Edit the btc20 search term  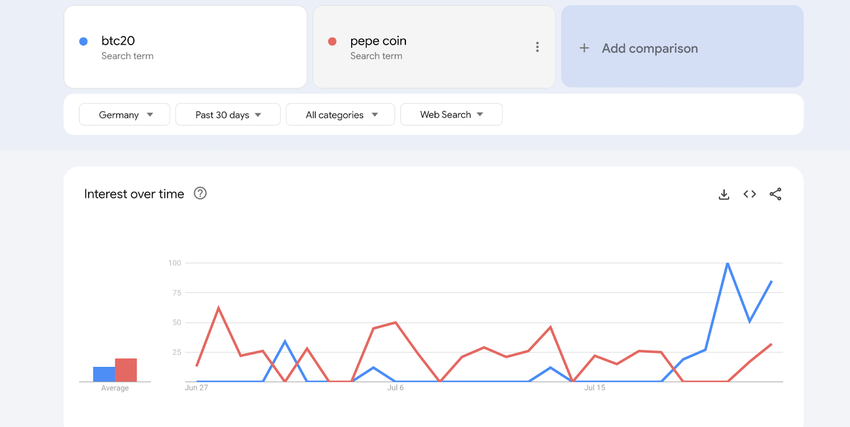118,41
